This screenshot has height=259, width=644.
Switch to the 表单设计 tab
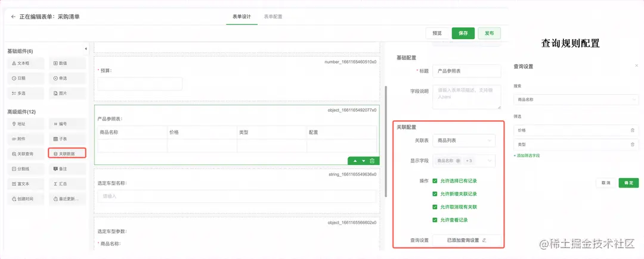point(241,17)
